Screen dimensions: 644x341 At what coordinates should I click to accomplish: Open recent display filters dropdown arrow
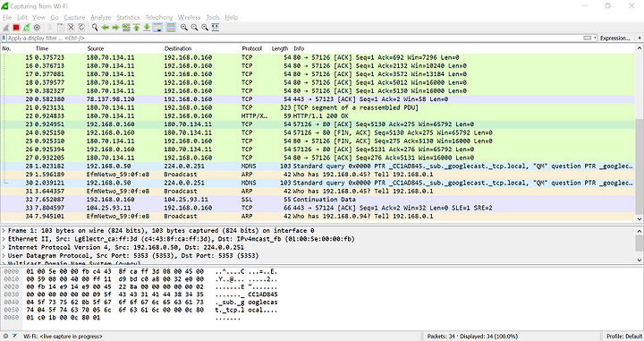595,38
